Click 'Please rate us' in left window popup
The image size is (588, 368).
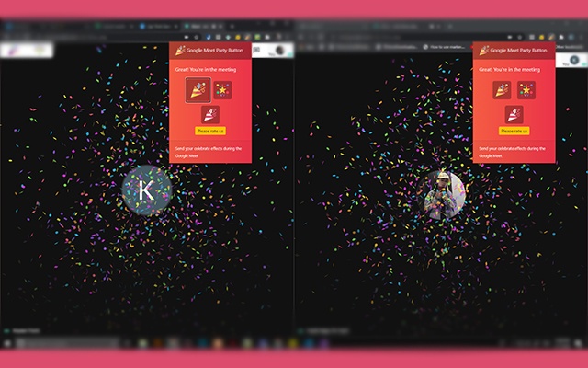(x=210, y=131)
